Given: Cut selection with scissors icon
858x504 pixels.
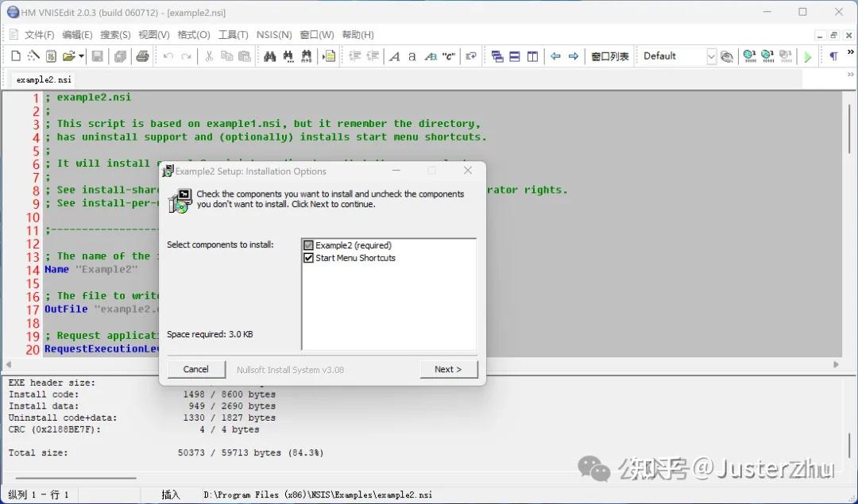Looking at the screenshot, I should (x=209, y=56).
